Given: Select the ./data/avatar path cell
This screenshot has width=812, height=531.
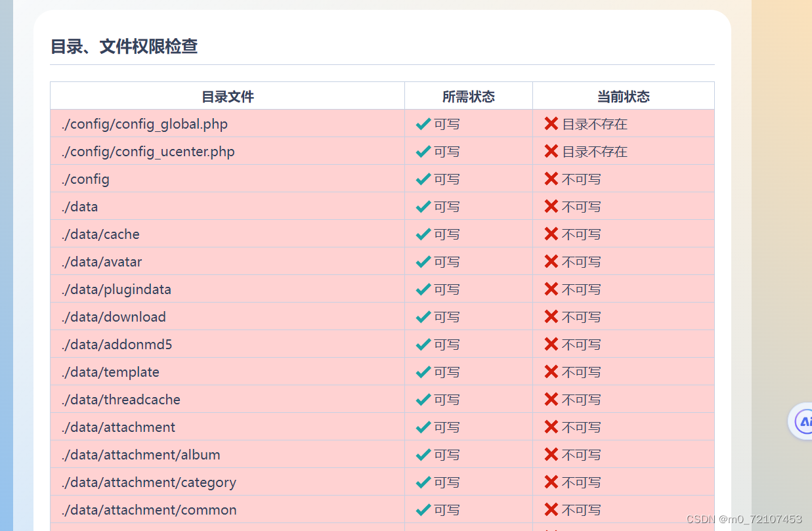Looking at the screenshot, I should (x=227, y=261).
